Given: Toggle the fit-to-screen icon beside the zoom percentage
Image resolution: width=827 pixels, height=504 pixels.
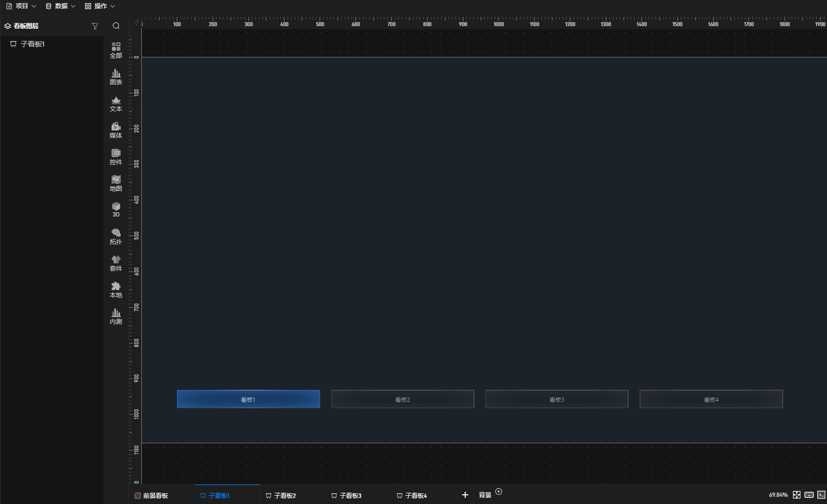Looking at the screenshot, I should tap(797, 495).
